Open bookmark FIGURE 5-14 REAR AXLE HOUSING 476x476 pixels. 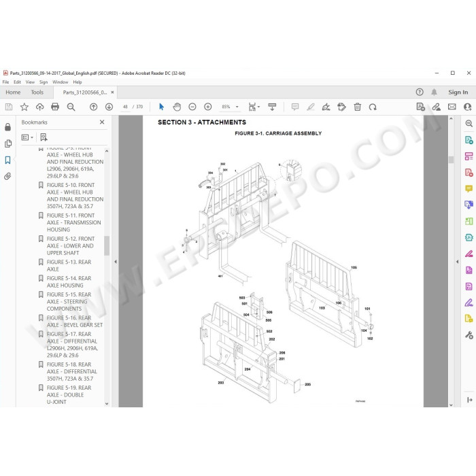point(69,282)
